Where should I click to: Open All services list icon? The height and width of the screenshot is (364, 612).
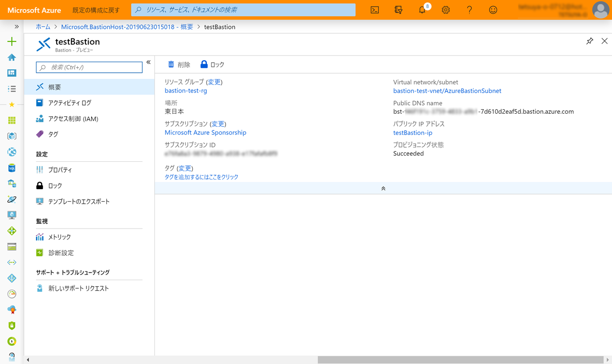12,88
